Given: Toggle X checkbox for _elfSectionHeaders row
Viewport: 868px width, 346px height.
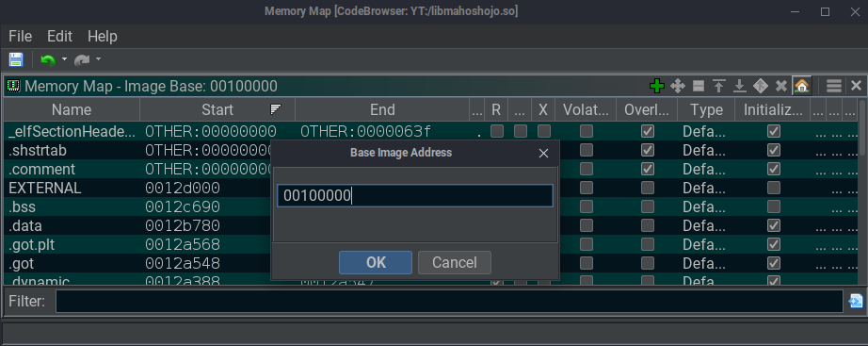Looking at the screenshot, I should click(543, 131).
